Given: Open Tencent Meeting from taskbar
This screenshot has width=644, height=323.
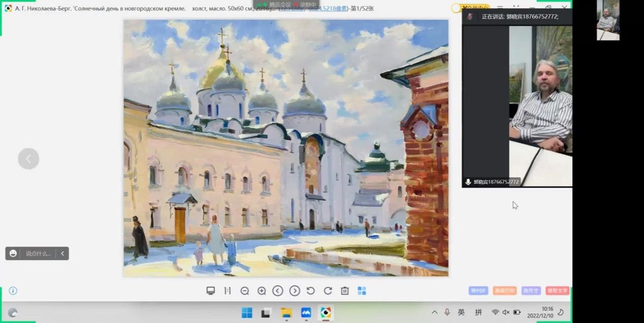Looking at the screenshot, I should 306,312.
